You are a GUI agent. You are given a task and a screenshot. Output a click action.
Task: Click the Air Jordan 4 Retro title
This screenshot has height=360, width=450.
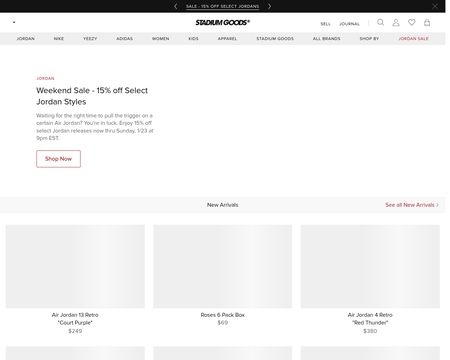coord(370,319)
